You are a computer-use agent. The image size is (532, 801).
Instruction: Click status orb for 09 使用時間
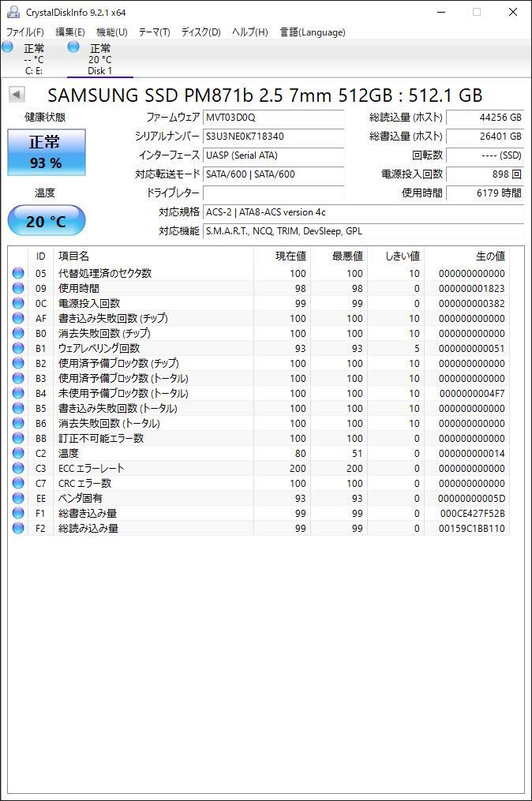coord(18,287)
